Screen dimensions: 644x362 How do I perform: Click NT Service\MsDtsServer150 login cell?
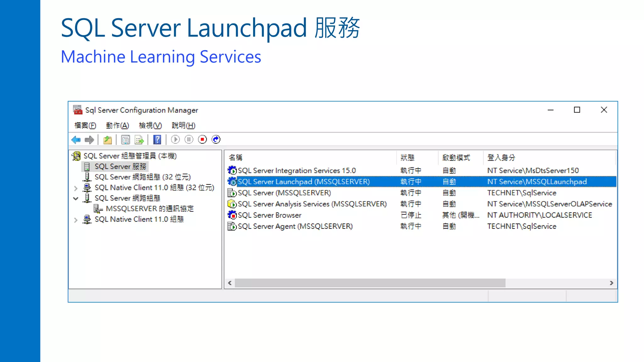[533, 170]
